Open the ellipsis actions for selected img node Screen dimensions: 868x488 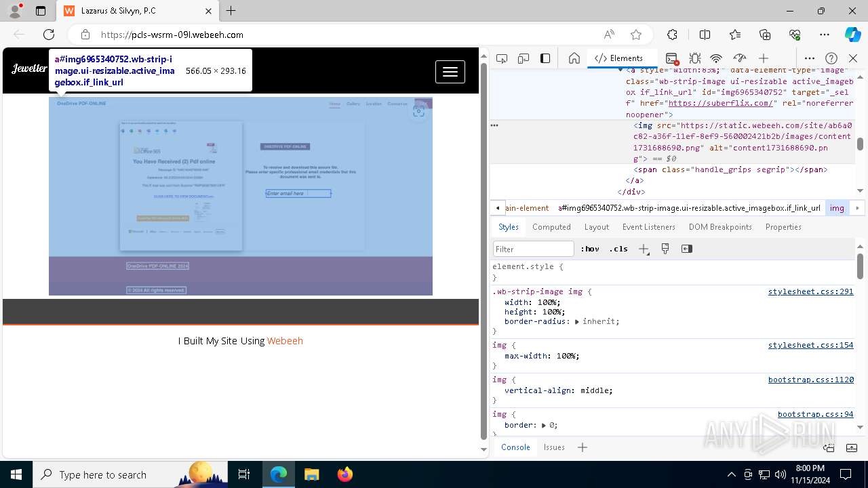point(494,125)
